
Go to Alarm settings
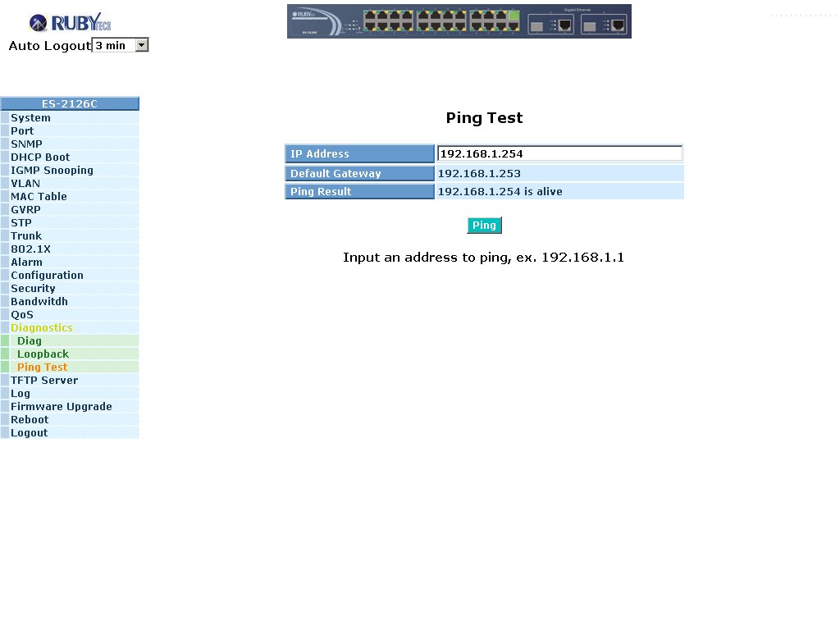pos(26,262)
